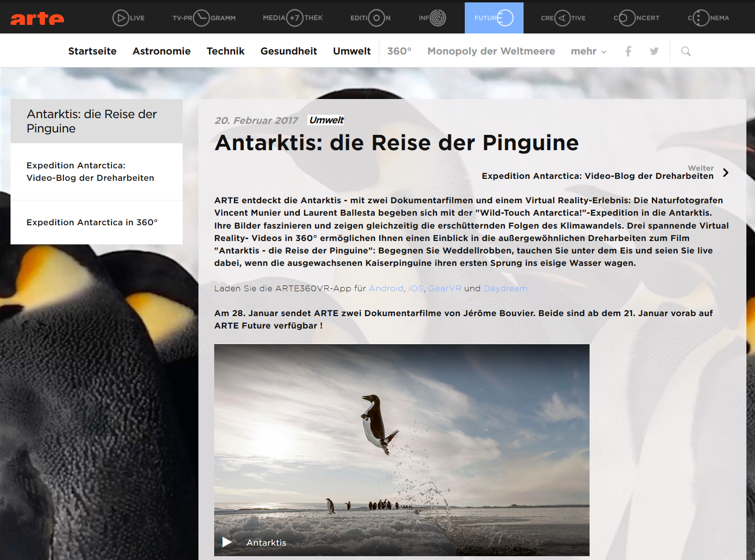Open the Daydream app link
The image size is (755, 560).
[505, 288]
